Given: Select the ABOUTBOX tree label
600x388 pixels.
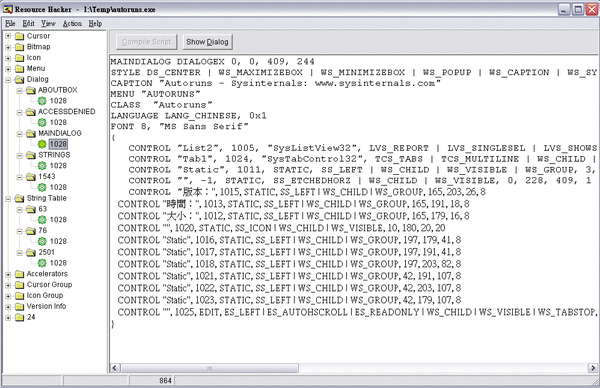Looking at the screenshot, I should [57, 90].
